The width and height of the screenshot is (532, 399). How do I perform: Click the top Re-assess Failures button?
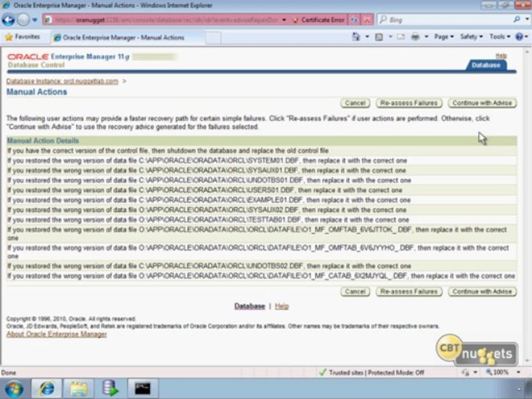tap(409, 103)
